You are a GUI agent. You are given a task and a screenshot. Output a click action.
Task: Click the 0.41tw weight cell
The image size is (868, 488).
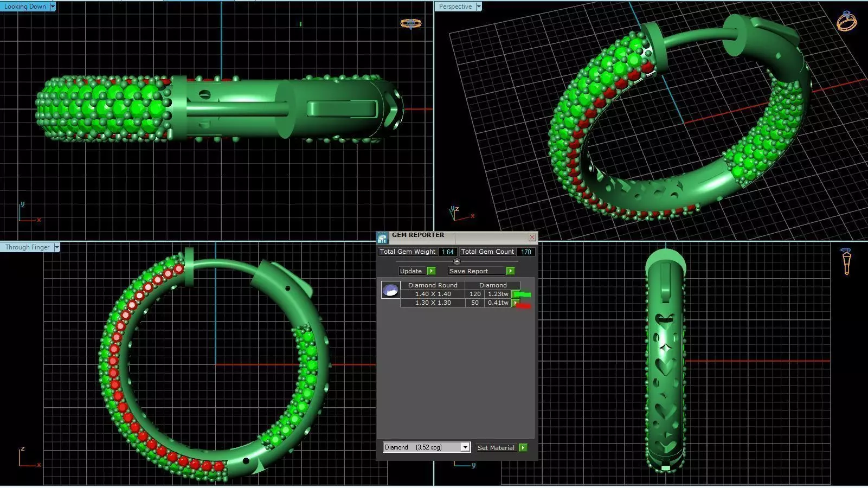(x=498, y=303)
